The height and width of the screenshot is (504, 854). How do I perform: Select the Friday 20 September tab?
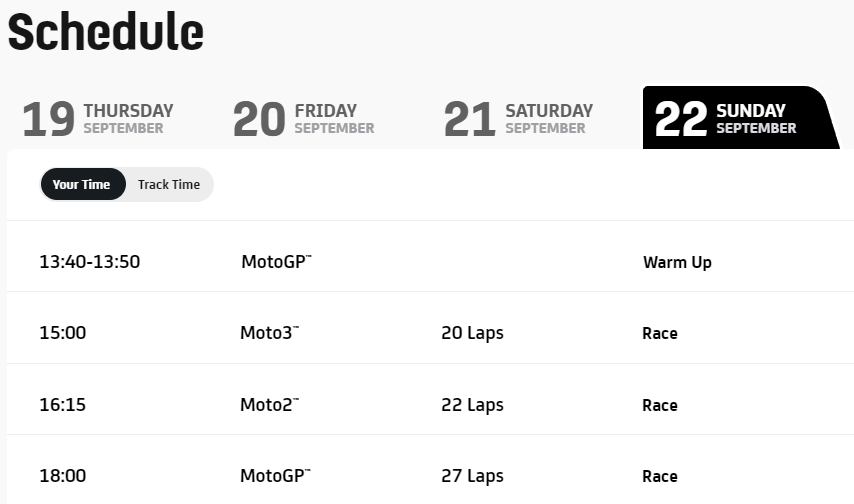point(303,119)
